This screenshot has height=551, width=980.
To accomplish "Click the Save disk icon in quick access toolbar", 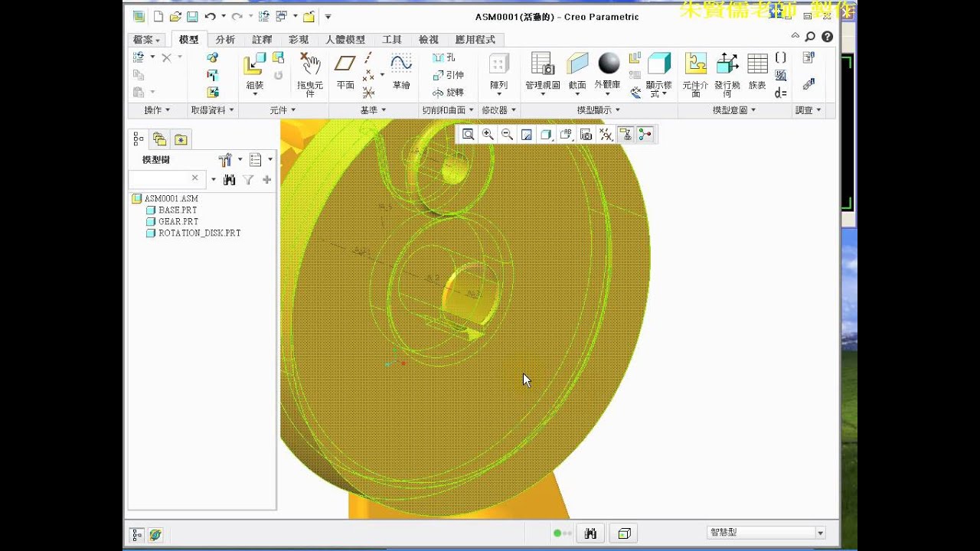I will (x=192, y=17).
